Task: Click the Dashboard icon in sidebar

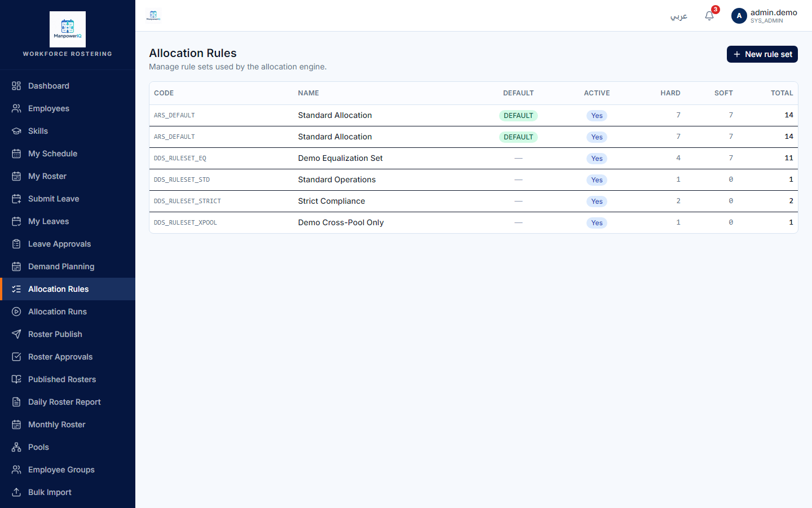Action: click(x=16, y=86)
